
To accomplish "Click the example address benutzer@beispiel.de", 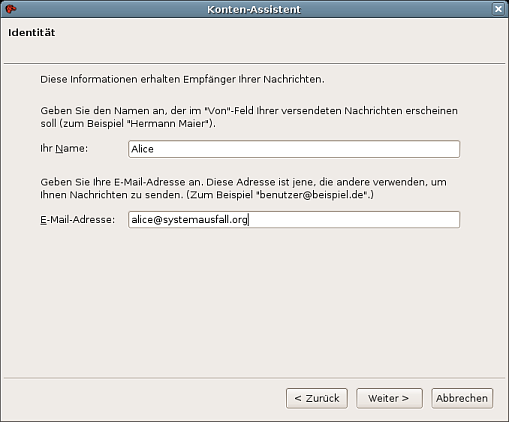I will [311, 195].
